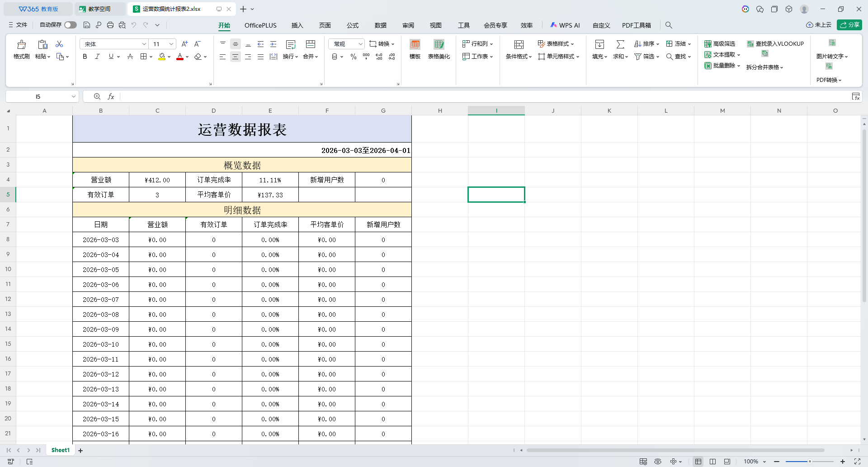Apply Underline formatting

[x=111, y=57]
